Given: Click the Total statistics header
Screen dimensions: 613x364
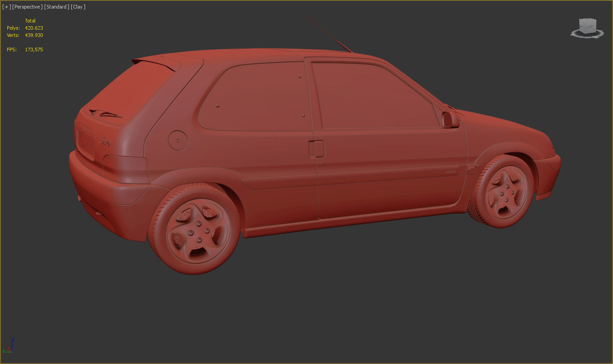Looking at the screenshot, I should [x=30, y=21].
